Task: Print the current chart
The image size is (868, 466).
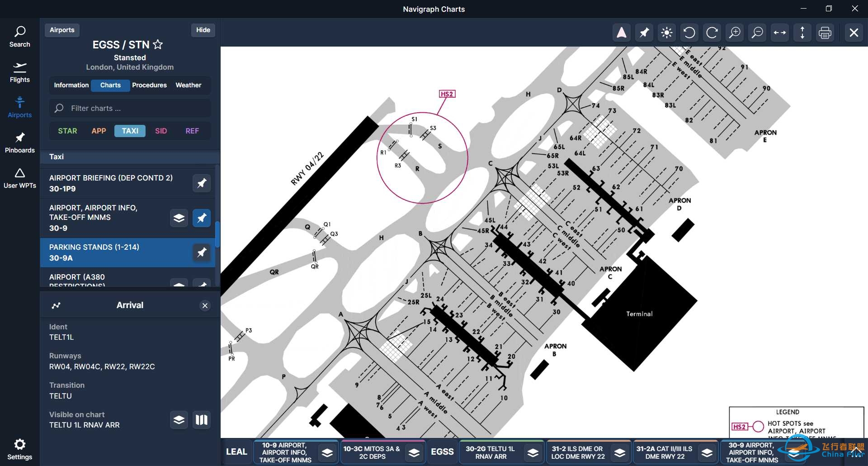Action: 825,33
